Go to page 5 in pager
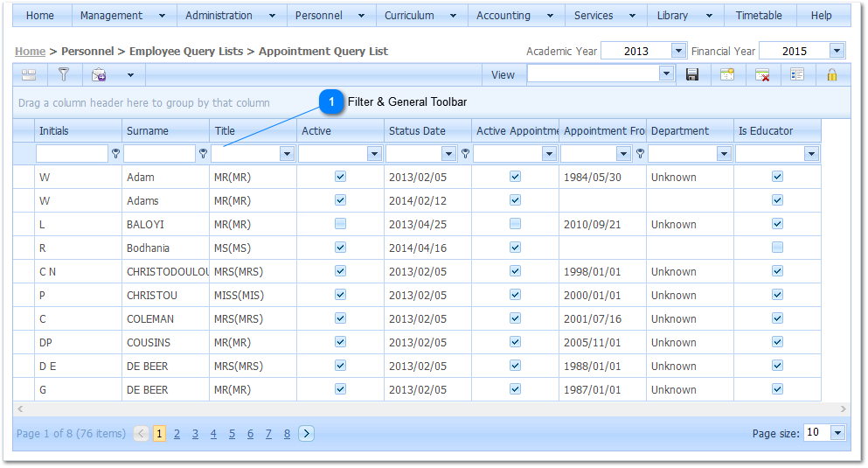The width and height of the screenshot is (868, 468). (x=232, y=434)
